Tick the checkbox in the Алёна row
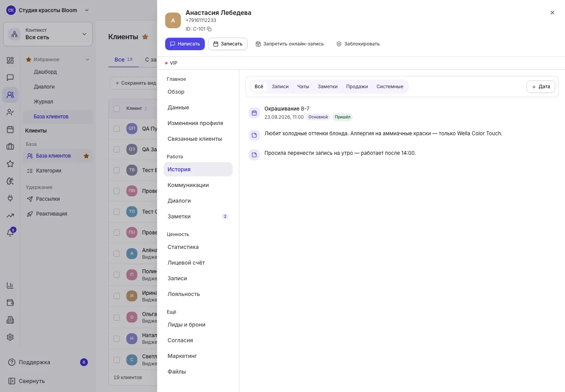Image resolution: width=565 pixels, height=392 pixels. point(117,254)
